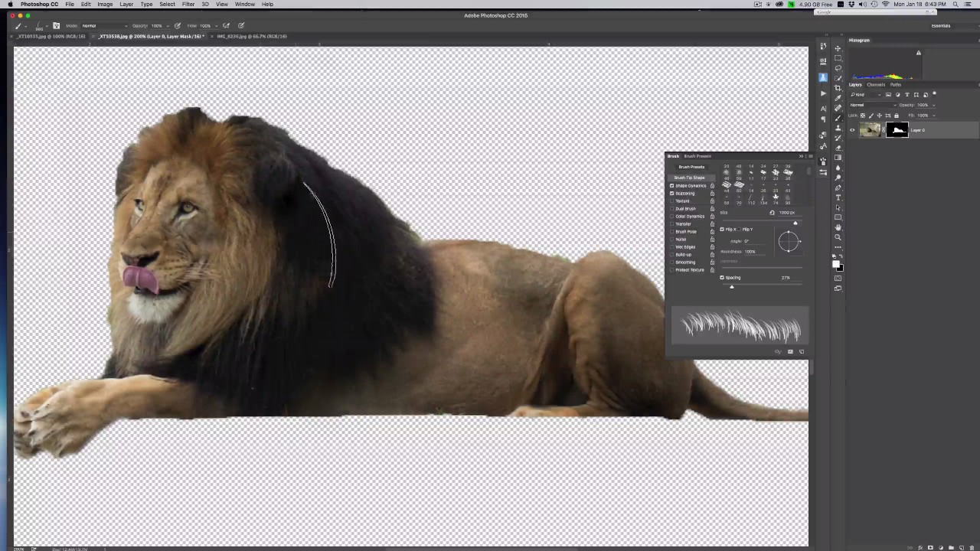Toggle Scattering checkbox
This screenshot has width=980, height=551.
point(672,193)
